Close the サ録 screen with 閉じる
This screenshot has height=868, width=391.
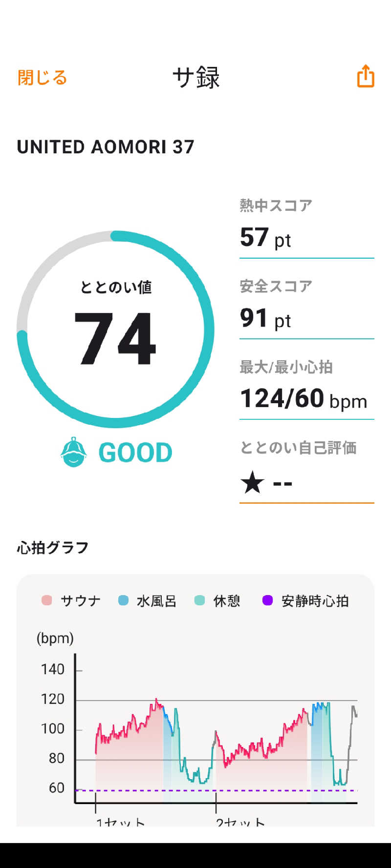43,77
